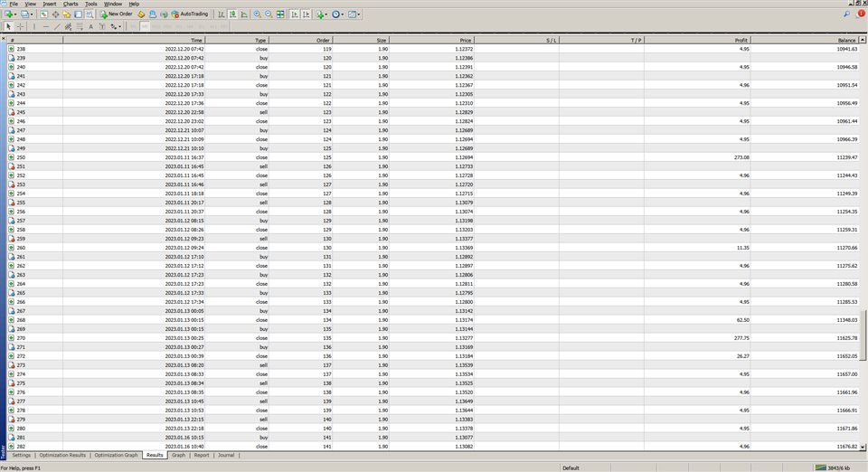Image resolution: width=868 pixels, height=472 pixels.
Task: Click the user community account icon
Action: (153, 14)
